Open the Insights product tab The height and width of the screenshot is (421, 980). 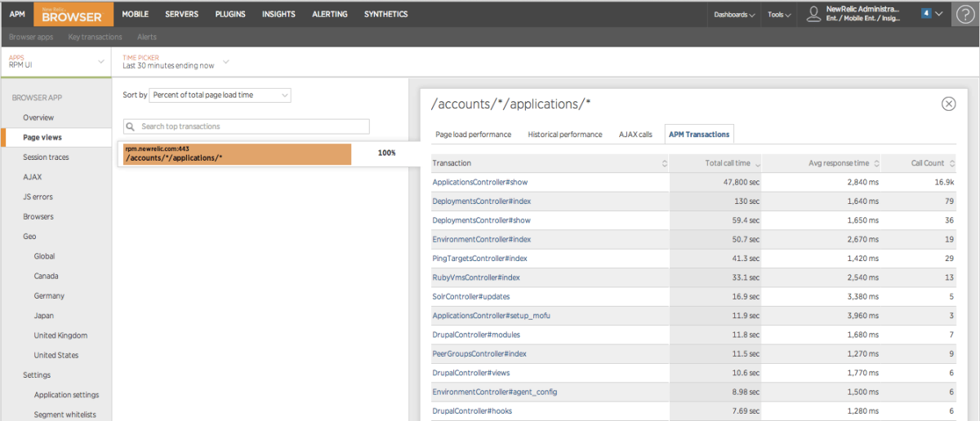tap(278, 14)
